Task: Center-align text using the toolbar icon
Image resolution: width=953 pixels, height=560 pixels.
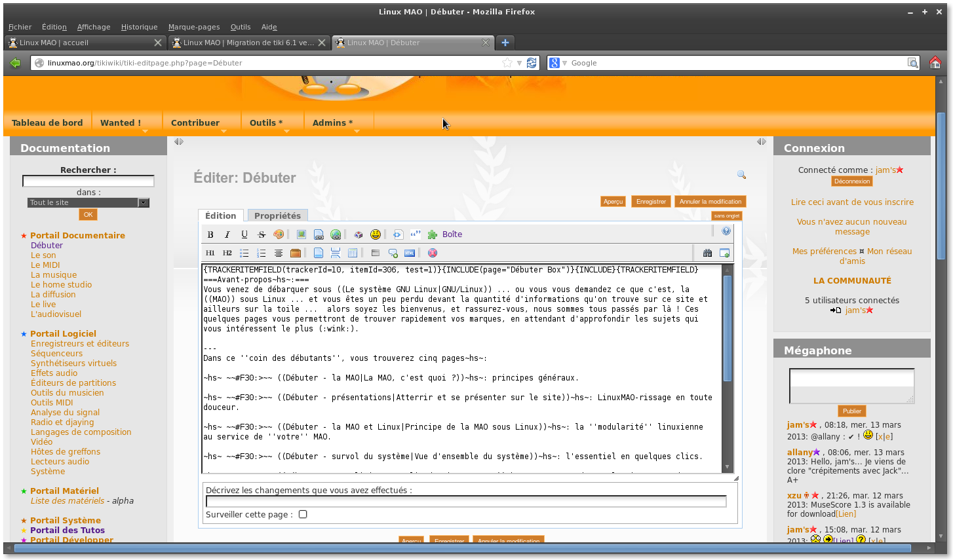Action: click(x=279, y=253)
